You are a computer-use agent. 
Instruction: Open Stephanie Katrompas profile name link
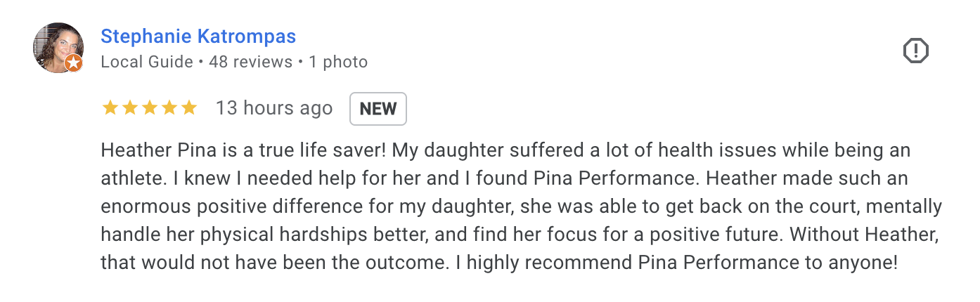pyautogui.click(x=198, y=36)
